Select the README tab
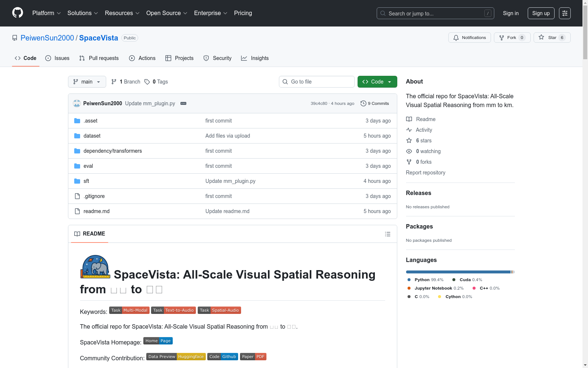This screenshot has width=588, height=368. pos(90,234)
